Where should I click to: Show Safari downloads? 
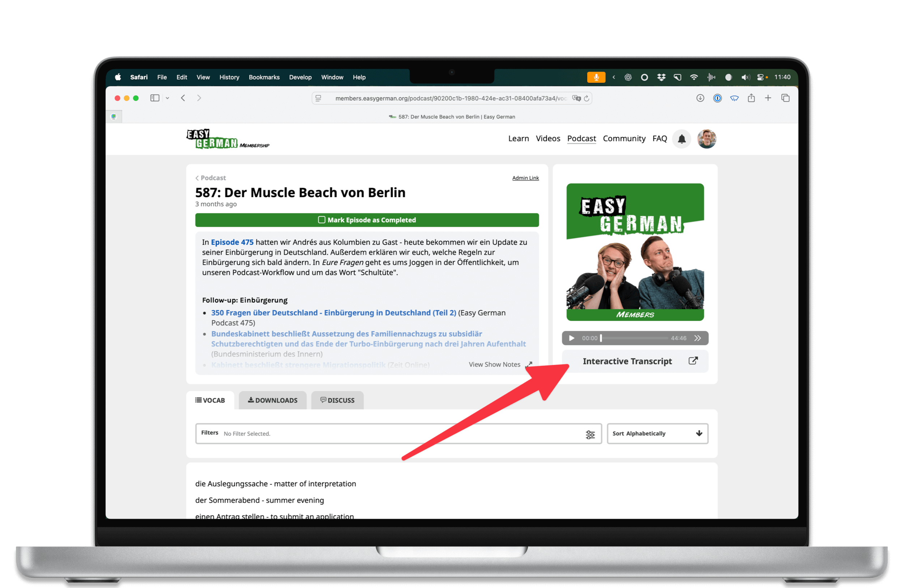coord(700,98)
